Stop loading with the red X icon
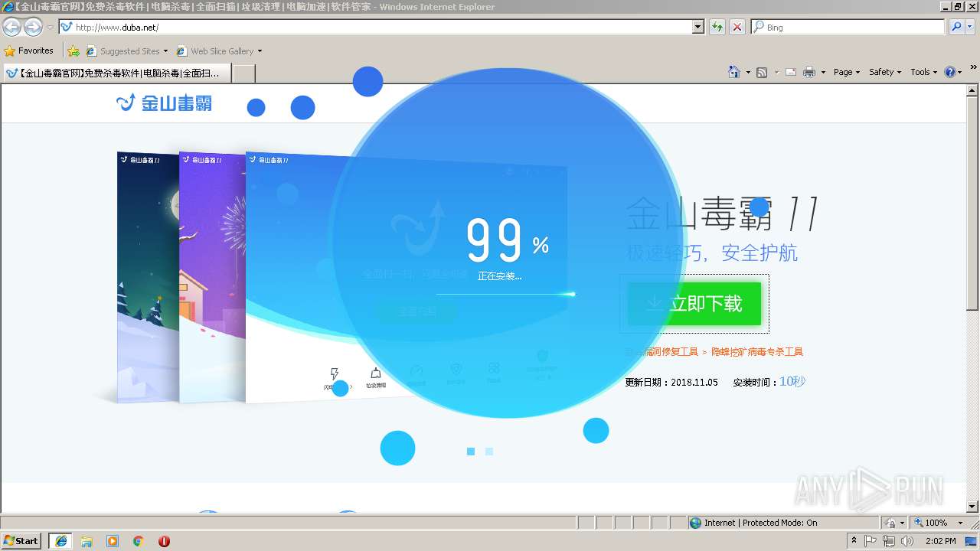This screenshot has width=980, height=551. click(x=737, y=27)
